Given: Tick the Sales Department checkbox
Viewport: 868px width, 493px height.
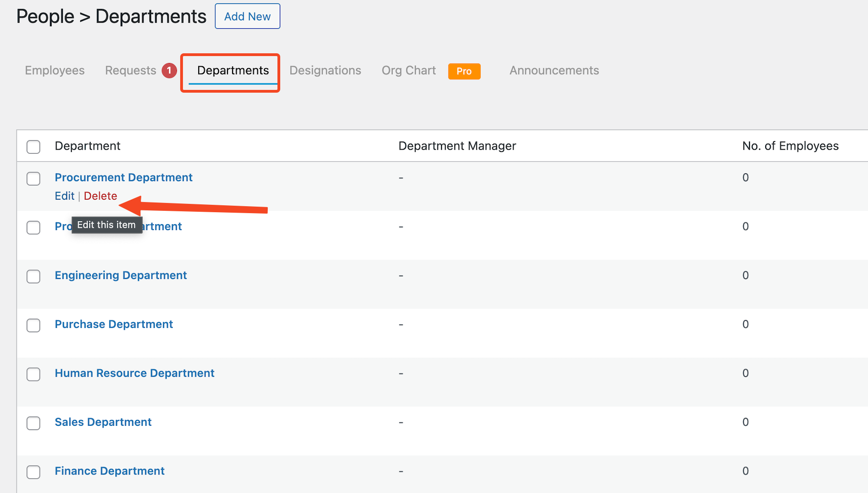Looking at the screenshot, I should (x=33, y=423).
